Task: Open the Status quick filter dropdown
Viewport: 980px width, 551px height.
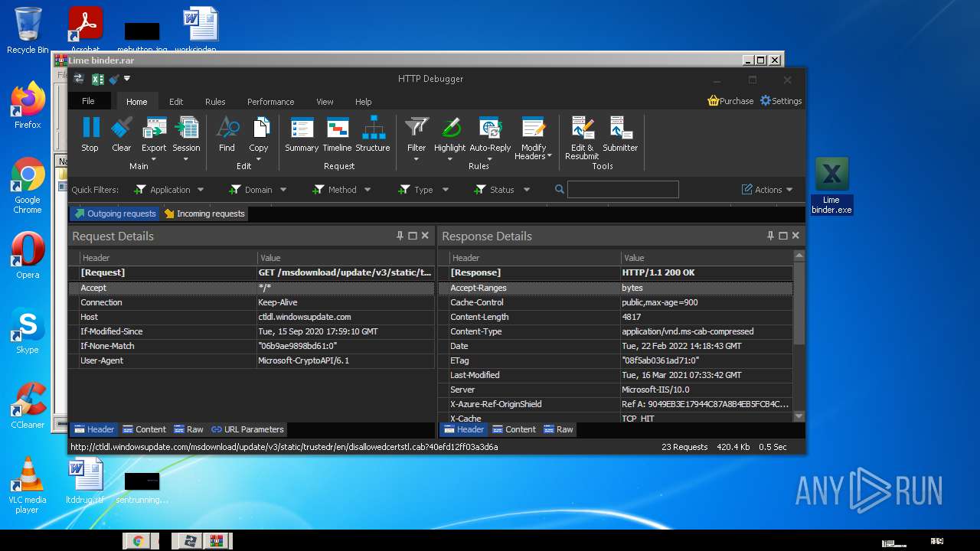Action: coord(527,190)
